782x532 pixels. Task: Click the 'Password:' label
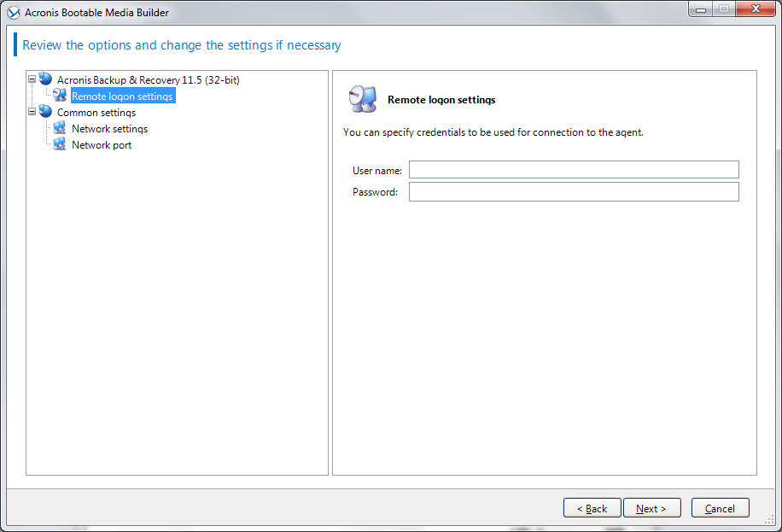point(375,192)
